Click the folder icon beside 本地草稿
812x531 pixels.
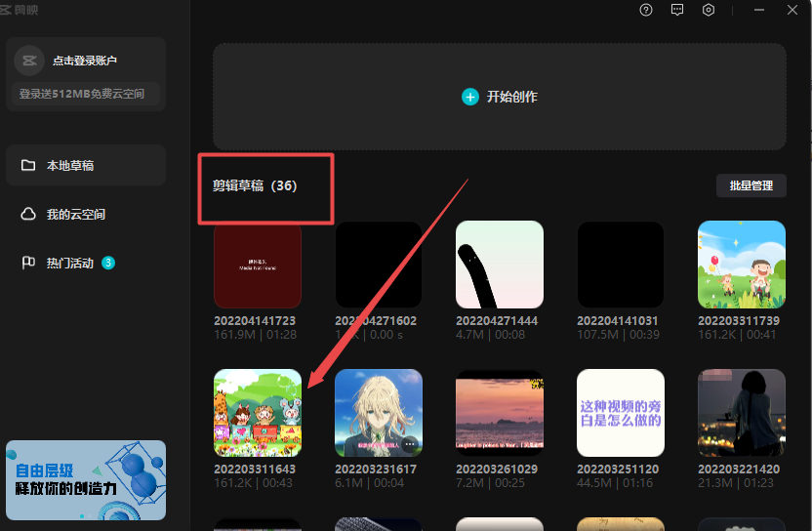click(x=28, y=165)
